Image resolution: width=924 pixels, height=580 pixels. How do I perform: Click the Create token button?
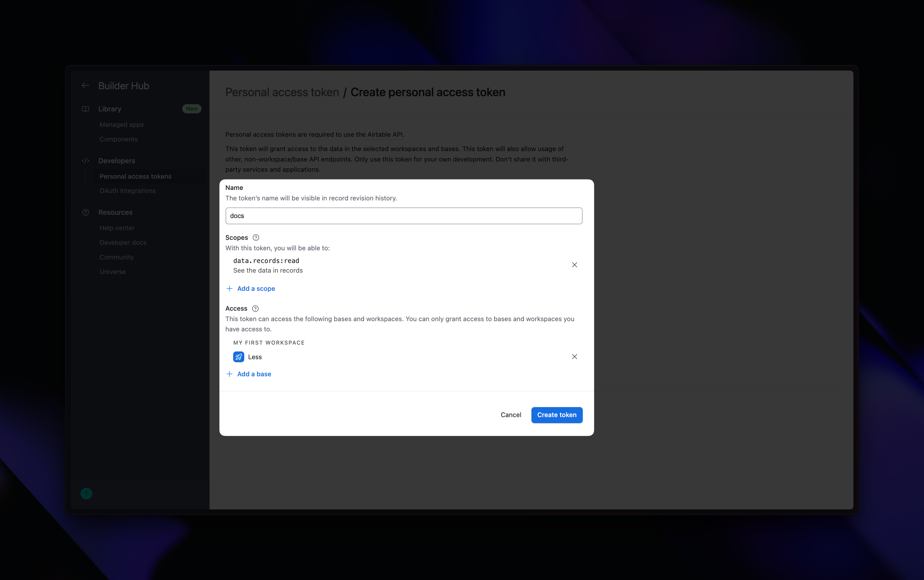(x=557, y=415)
